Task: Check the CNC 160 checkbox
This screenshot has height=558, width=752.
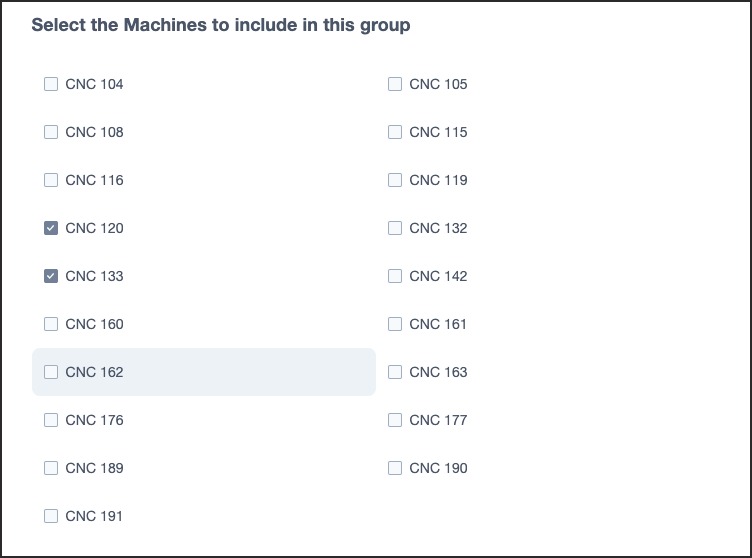Action: [51, 324]
